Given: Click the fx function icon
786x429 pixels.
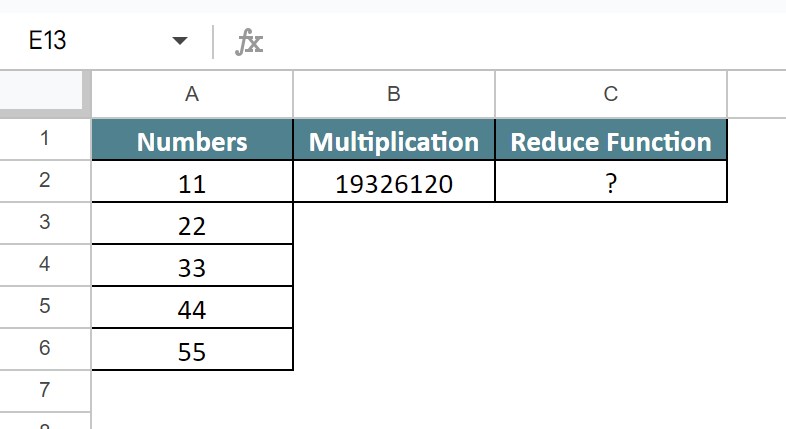Looking at the screenshot, I should pyautogui.click(x=249, y=42).
